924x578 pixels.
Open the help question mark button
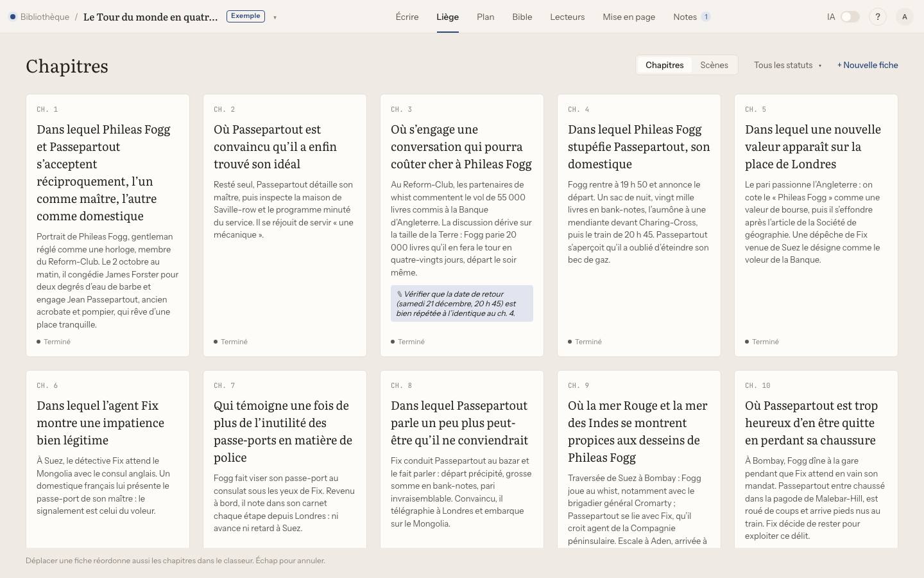point(878,17)
